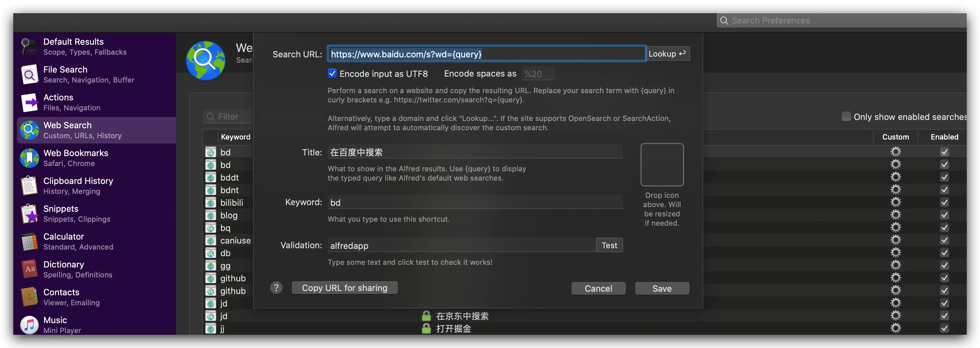Select Web Search in sidebar
980x348 pixels.
(x=96, y=130)
